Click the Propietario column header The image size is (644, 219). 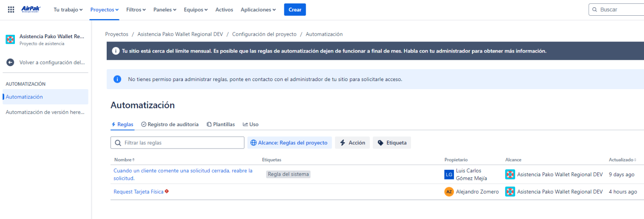point(456,160)
